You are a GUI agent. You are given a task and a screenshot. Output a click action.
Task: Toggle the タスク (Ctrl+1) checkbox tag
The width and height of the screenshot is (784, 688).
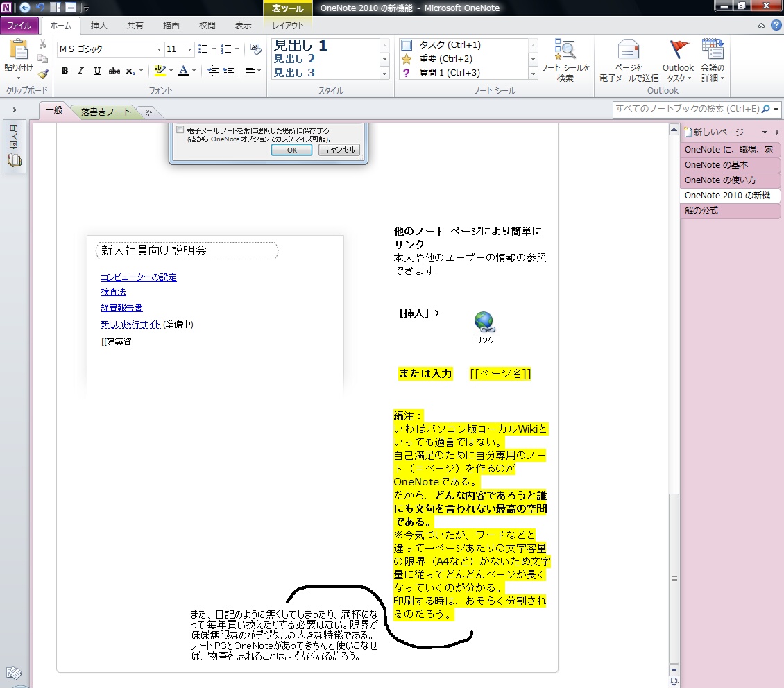coord(407,44)
